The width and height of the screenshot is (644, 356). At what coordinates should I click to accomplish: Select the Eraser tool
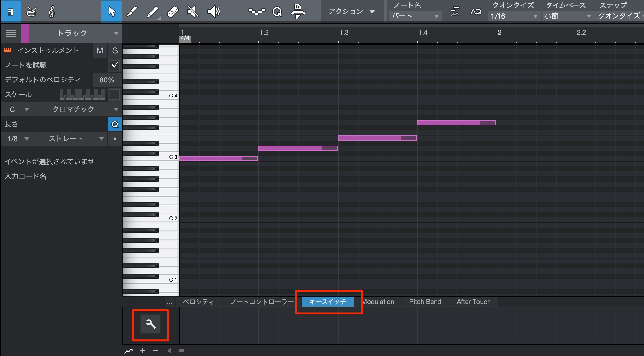click(x=173, y=12)
